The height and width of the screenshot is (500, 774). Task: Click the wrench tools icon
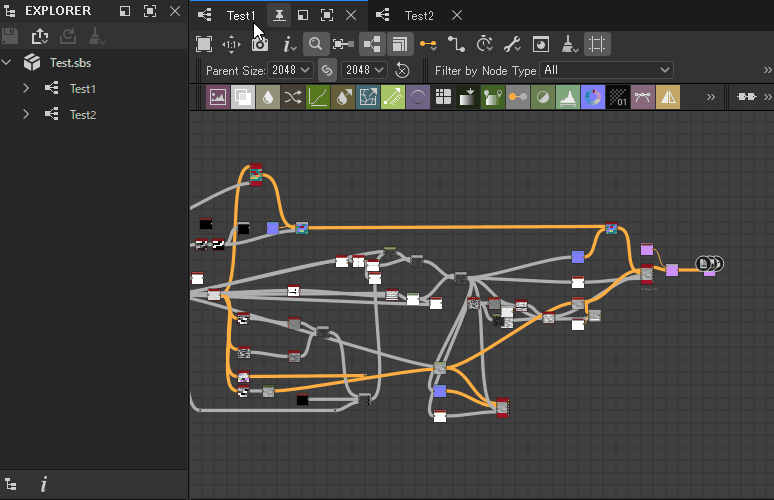(512, 44)
